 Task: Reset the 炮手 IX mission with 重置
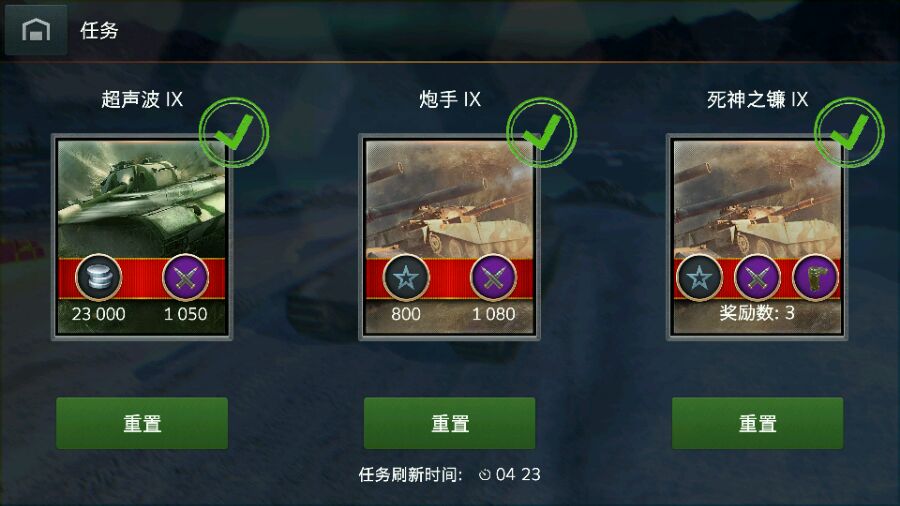point(449,423)
